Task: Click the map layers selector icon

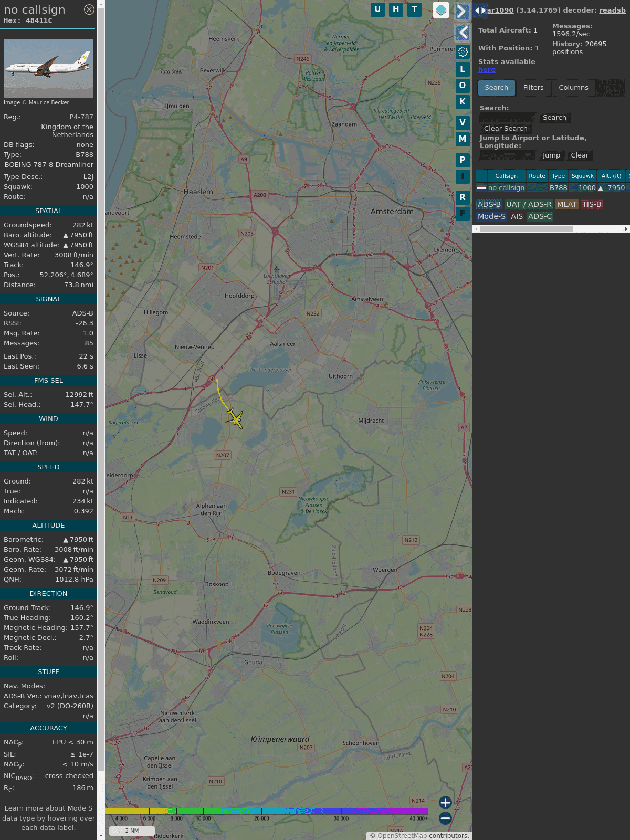Action: [x=441, y=10]
